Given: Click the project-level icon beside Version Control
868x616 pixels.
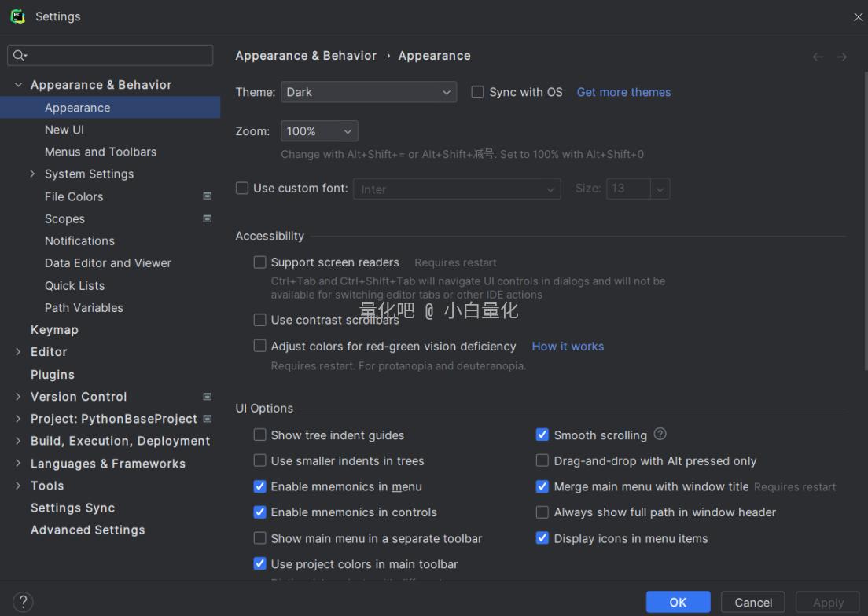Looking at the screenshot, I should (x=208, y=397).
